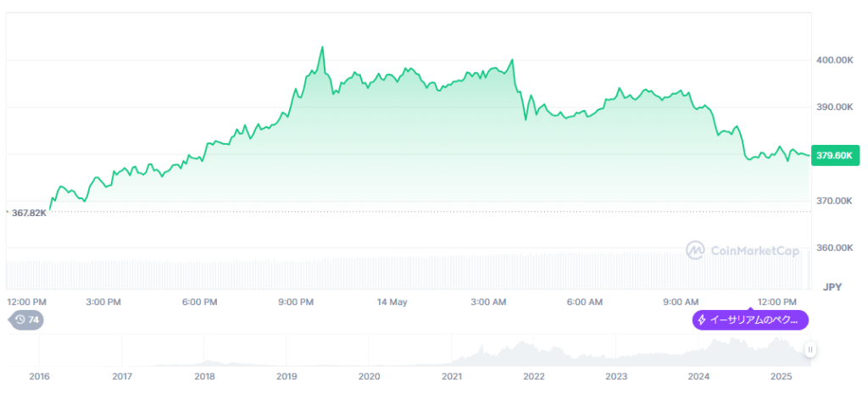Click the chart peak near 9:00 PM
The height and width of the screenshot is (399, 868).
(x=323, y=47)
